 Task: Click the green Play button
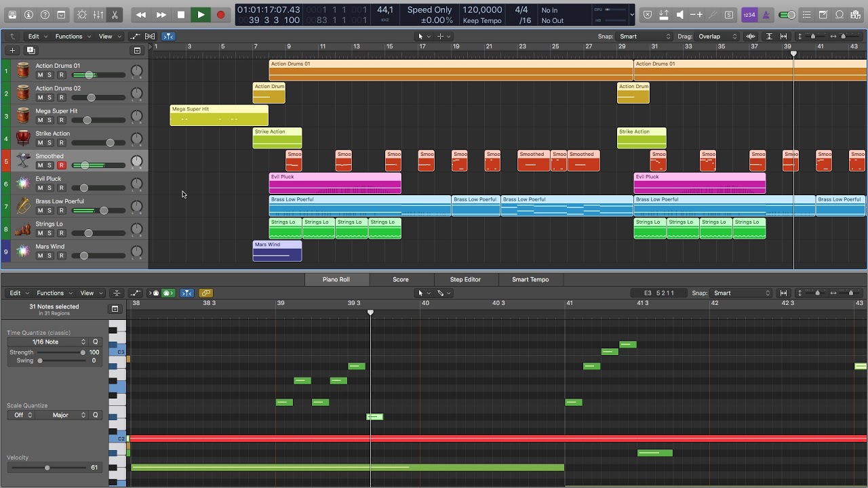[x=201, y=14]
